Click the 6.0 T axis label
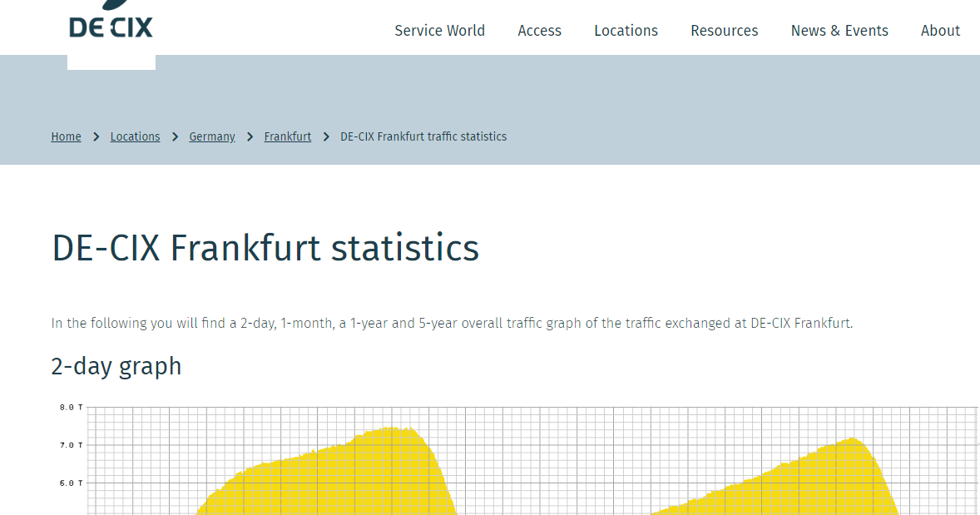This screenshot has height=515, width=980. [72, 483]
